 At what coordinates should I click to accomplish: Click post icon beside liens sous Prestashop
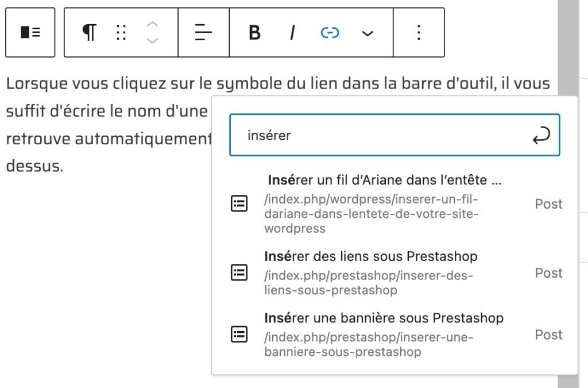coord(239,273)
